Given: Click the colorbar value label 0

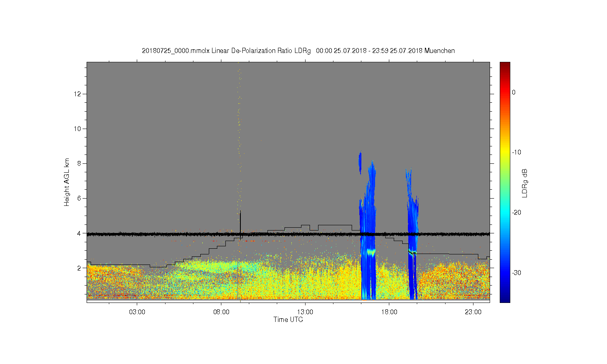Looking at the screenshot, I should click(514, 92).
